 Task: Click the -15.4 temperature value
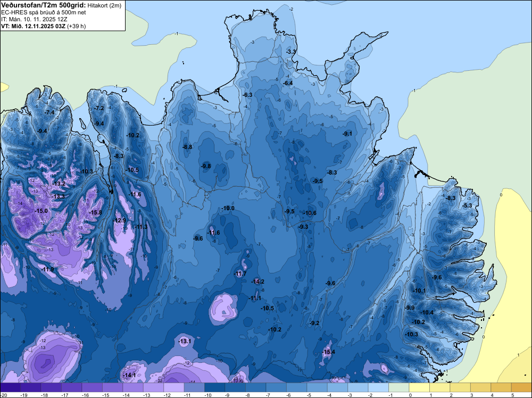(328, 352)
